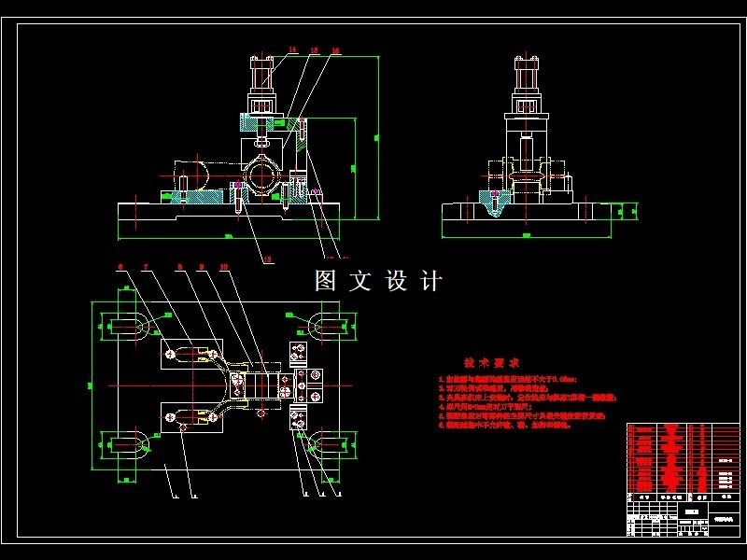Screen dimensions: 747x560
Task: Click part callout number 16
Action: (335, 50)
